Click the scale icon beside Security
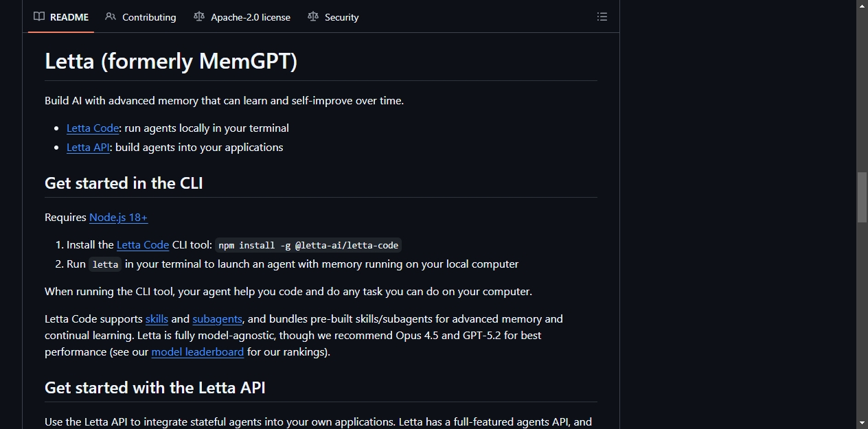This screenshot has width=868, height=429. [x=313, y=16]
